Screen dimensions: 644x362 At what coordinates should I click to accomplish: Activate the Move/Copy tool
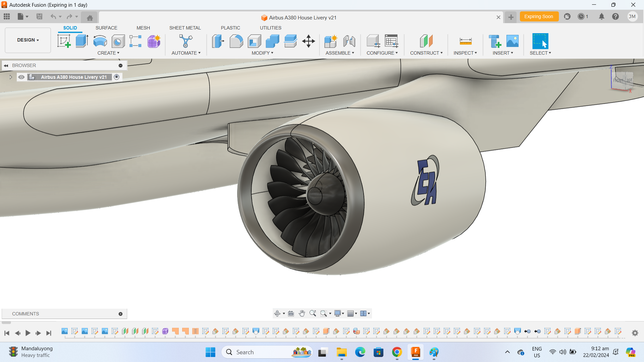(308, 41)
